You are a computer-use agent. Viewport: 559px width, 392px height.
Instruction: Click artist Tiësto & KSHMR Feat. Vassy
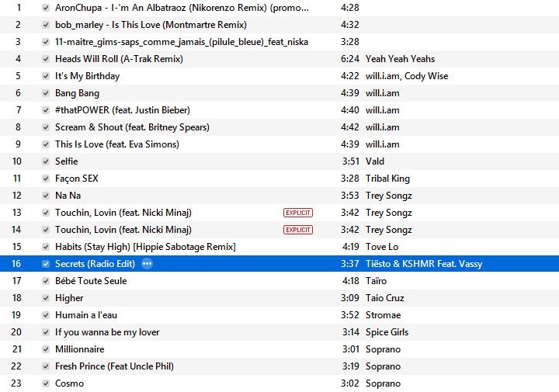point(424,264)
